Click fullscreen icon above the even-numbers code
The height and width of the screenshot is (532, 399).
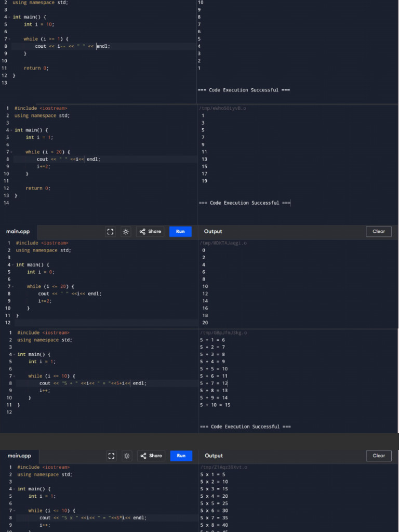pyautogui.click(x=110, y=232)
